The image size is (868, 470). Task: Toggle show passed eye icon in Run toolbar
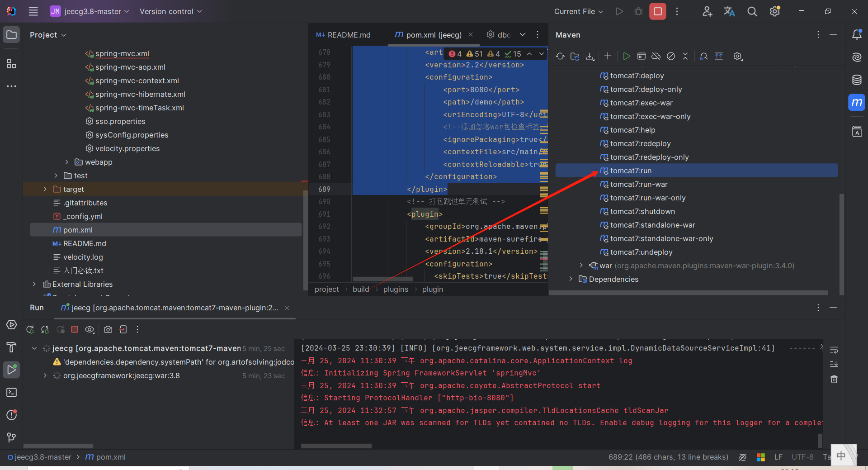(x=90, y=330)
